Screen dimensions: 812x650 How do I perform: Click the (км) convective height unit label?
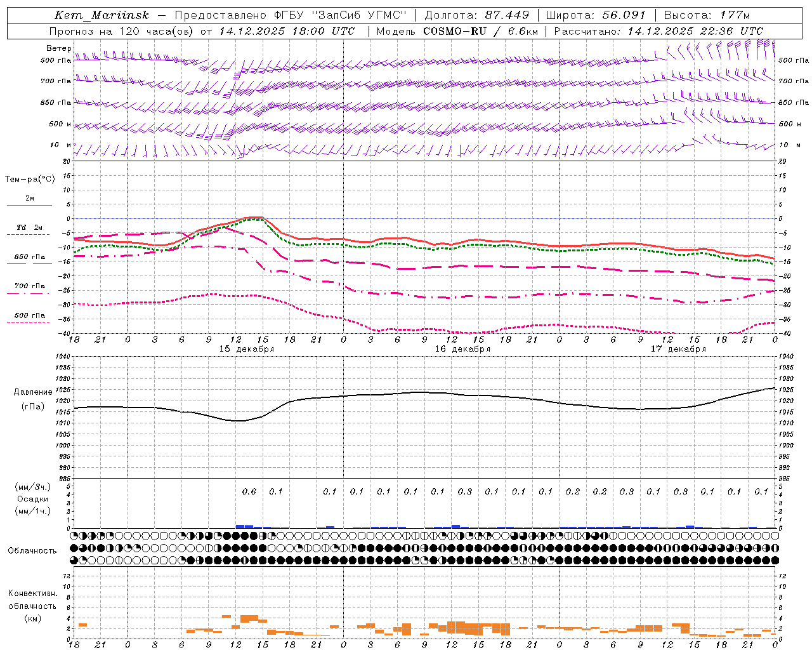(32, 619)
